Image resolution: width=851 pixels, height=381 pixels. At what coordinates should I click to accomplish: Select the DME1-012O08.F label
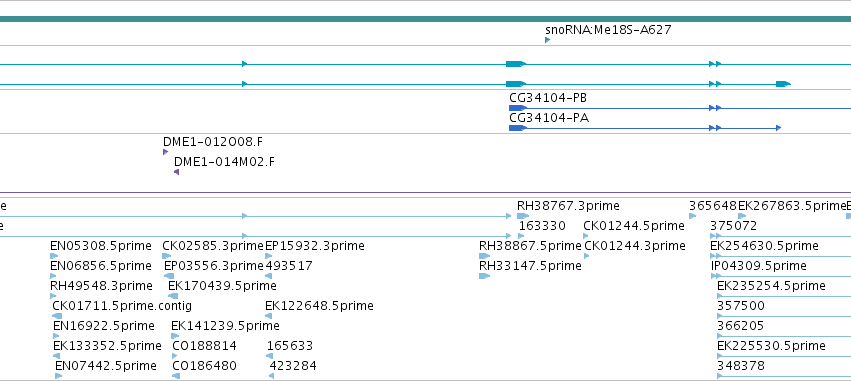[x=213, y=142]
